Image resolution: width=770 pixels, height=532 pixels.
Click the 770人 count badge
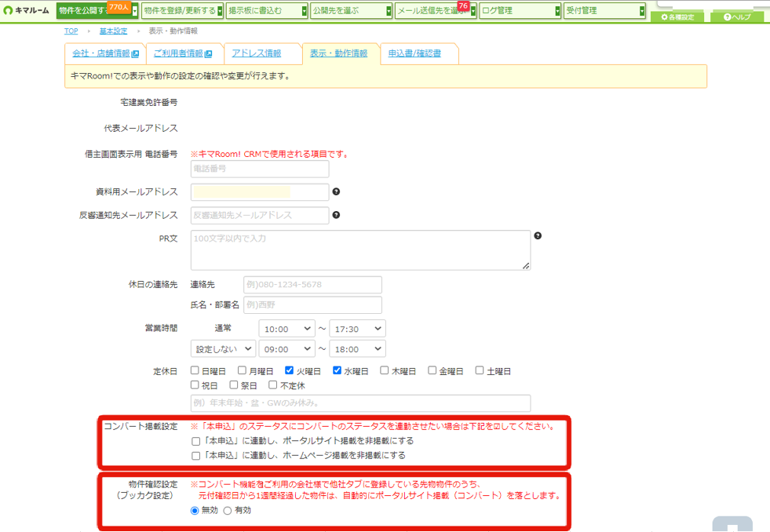click(119, 7)
